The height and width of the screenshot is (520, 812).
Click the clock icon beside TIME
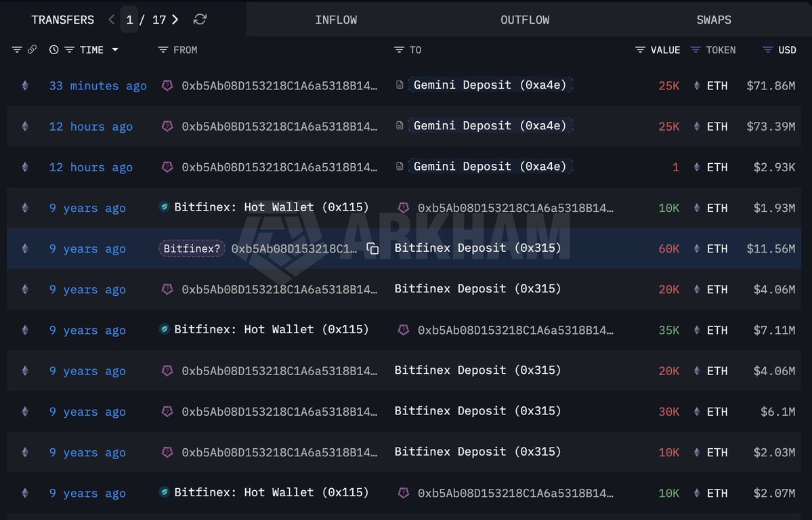tap(54, 49)
